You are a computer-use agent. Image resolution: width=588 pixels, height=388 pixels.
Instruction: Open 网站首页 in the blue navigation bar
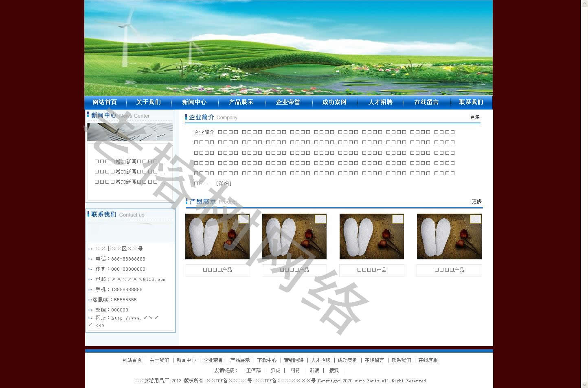pyautogui.click(x=105, y=102)
